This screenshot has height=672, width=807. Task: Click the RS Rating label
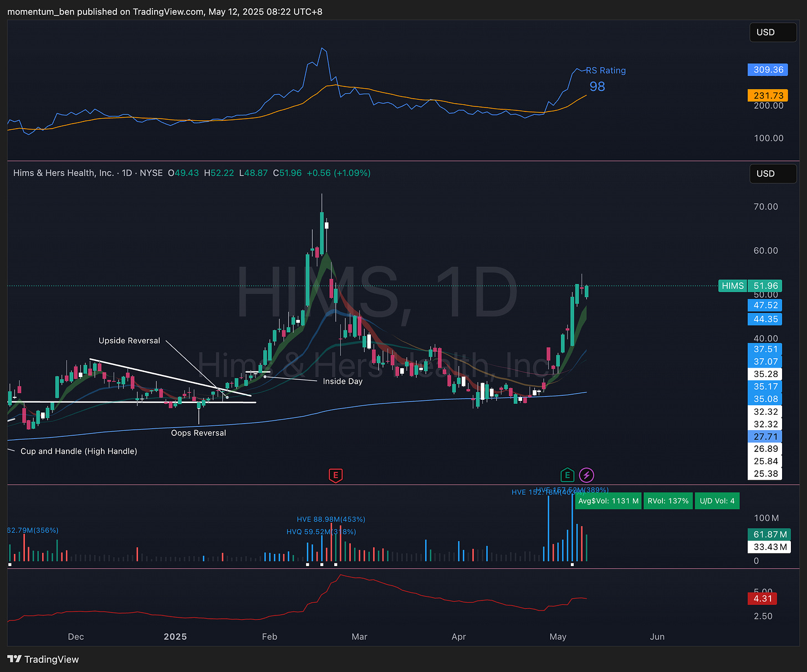click(606, 70)
